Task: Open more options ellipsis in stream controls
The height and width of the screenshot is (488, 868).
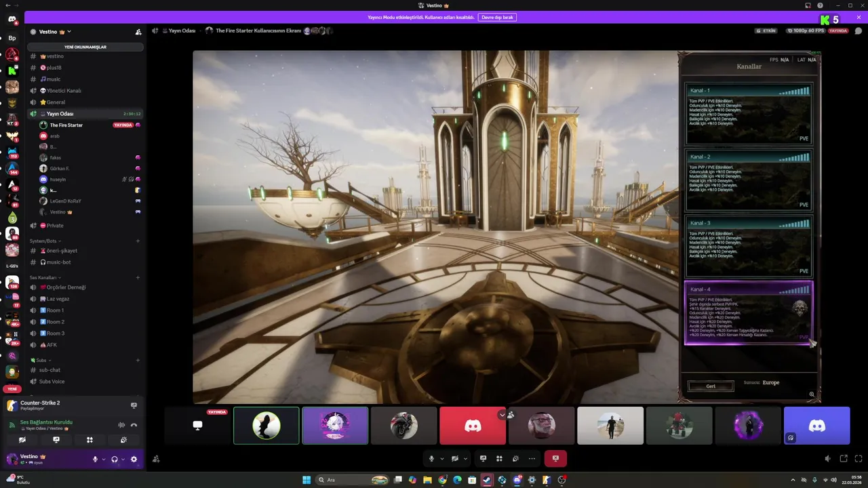Action: coord(532,458)
